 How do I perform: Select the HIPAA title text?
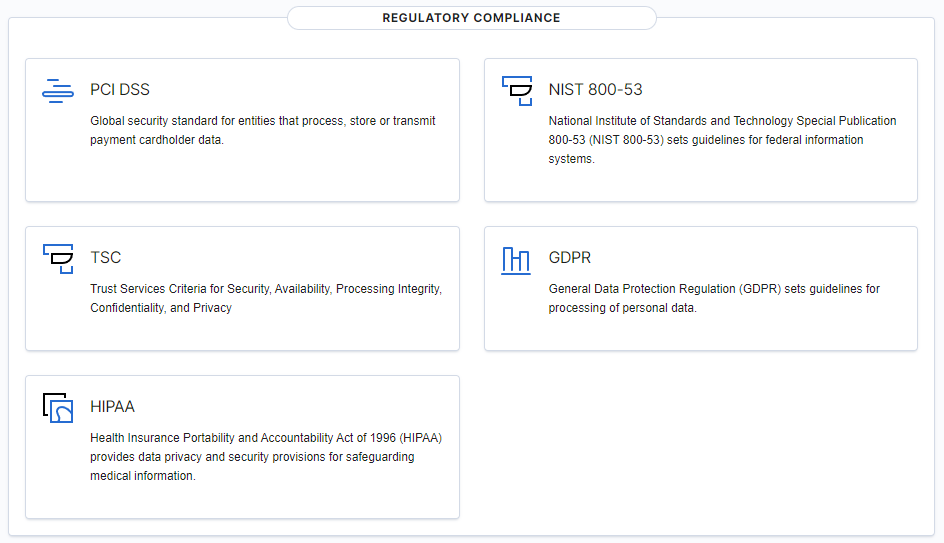(112, 407)
